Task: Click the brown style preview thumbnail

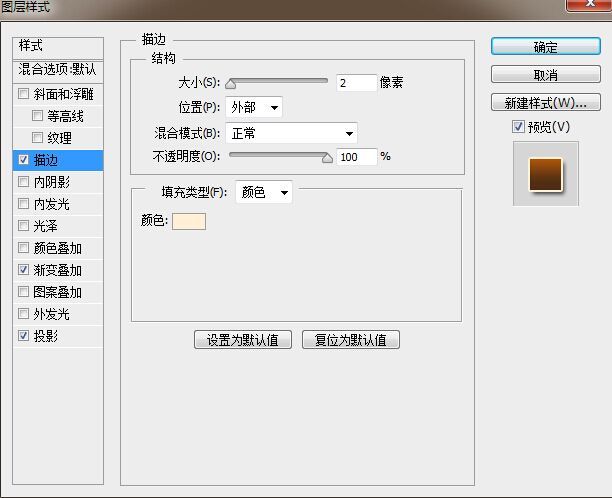Action: 545,174
